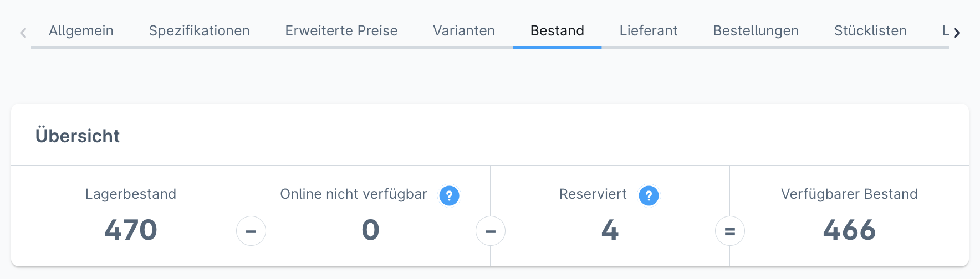Viewport: 980px width, 279px height.
Task: Click help icon next to Online nicht verfügbar
Action: 449,195
